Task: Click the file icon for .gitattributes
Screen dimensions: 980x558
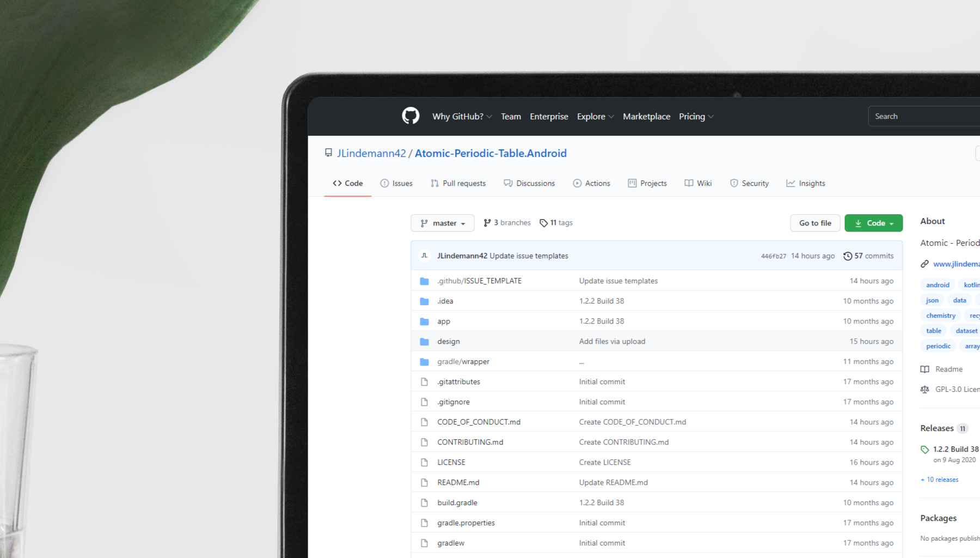Action: pyautogui.click(x=424, y=382)
